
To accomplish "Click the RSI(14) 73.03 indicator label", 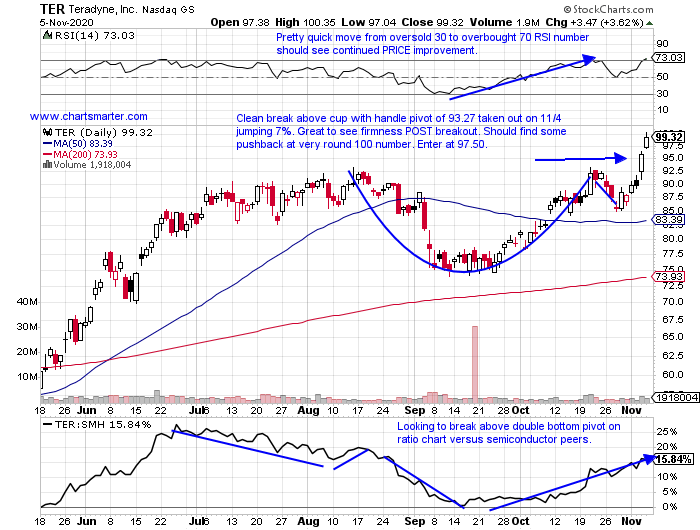I will pyautogui.click(x=95, y=36).
